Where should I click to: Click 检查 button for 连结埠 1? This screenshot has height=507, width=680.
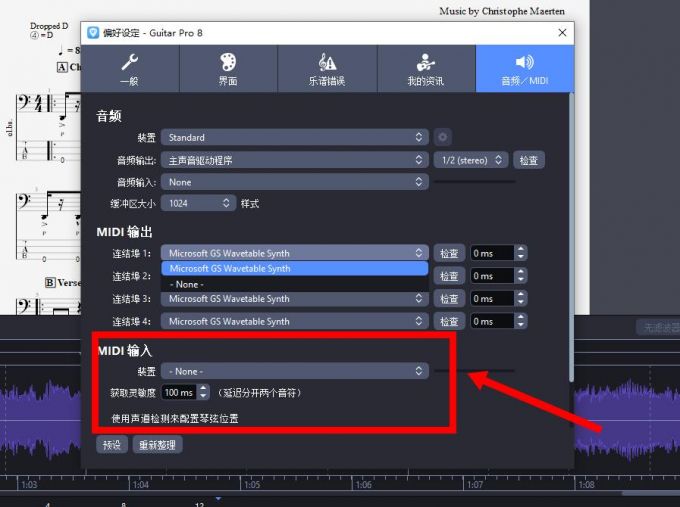point(449,253)
